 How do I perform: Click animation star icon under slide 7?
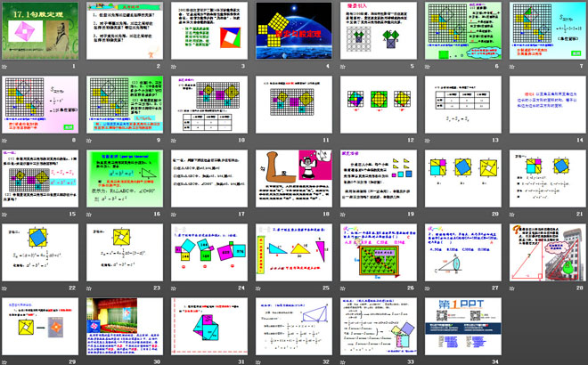(512, 67)
